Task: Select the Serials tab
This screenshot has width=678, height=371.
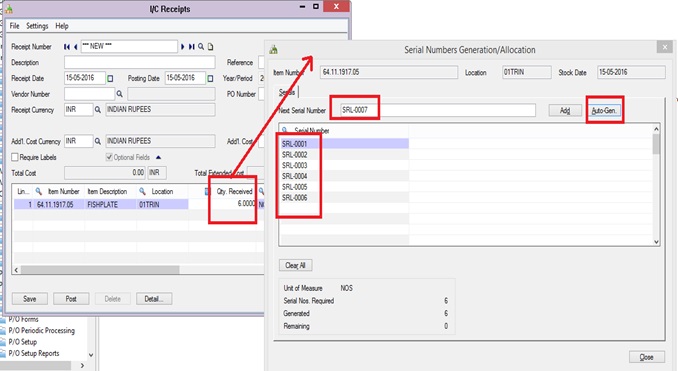Action: pos(287,92)
